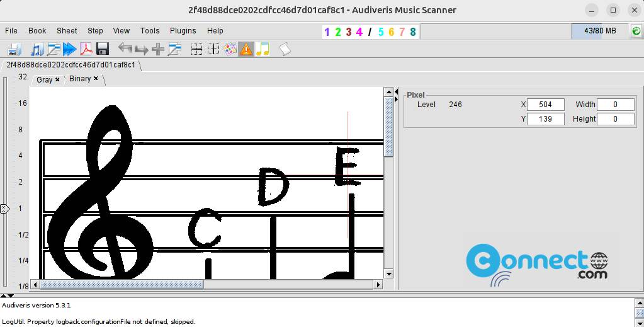Image resolution: width=644 pixels, height=327 pixels.
Task: Click the Height input field
Action: (615, 119)
